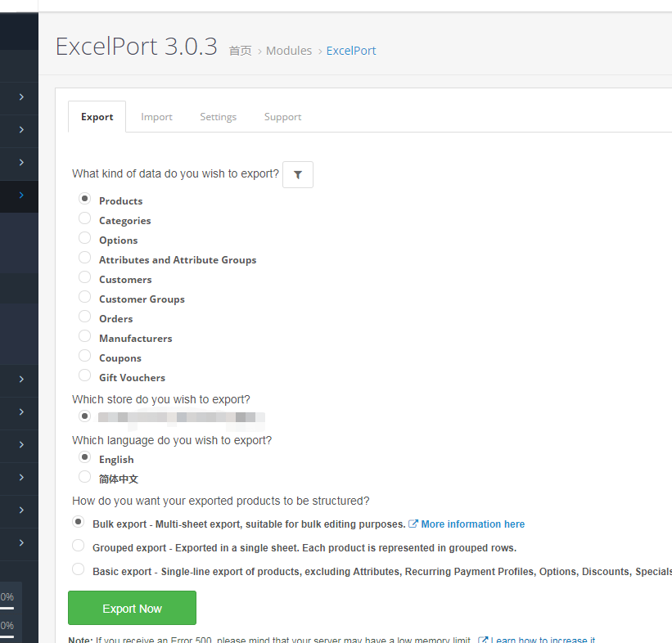Select the Grouped export radio button
Viewport: 672px width, 643px height.
[78, 546]
